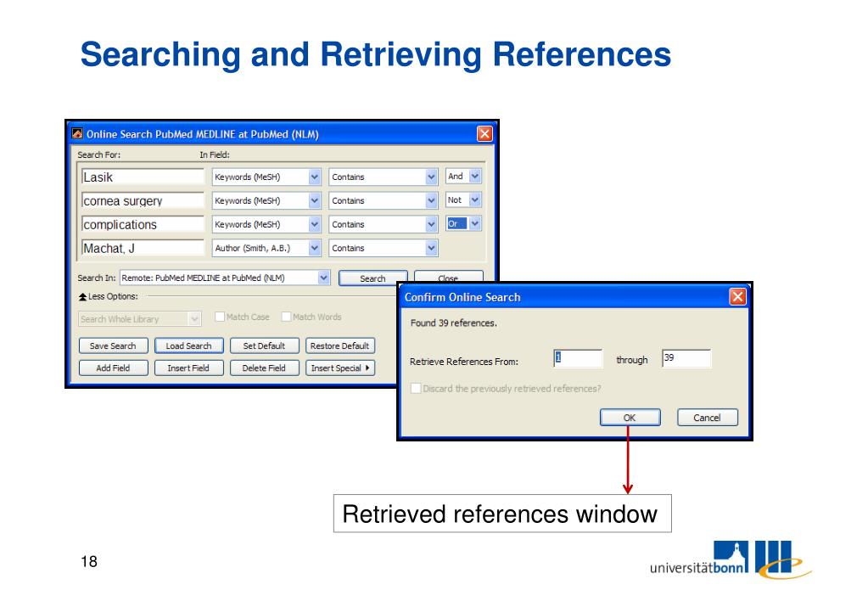Viewport: 868px width, 601px height.
Task: Open Author (Smith, A.B.) field dropdown
Action: (x=315, y=248)
